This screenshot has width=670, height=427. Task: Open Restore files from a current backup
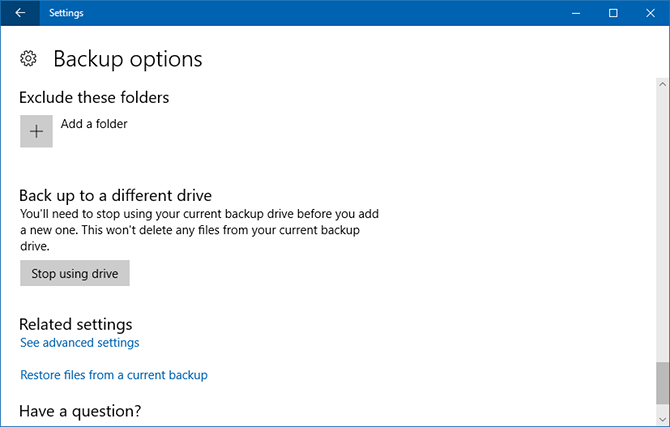tap(114, 375)
